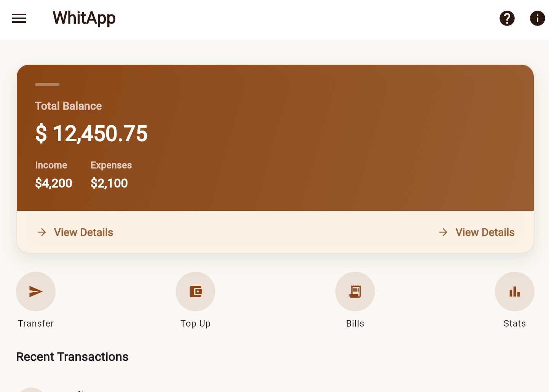549x392 pixels.
Task: Open the info icon in header
Action: click(537, 18)
